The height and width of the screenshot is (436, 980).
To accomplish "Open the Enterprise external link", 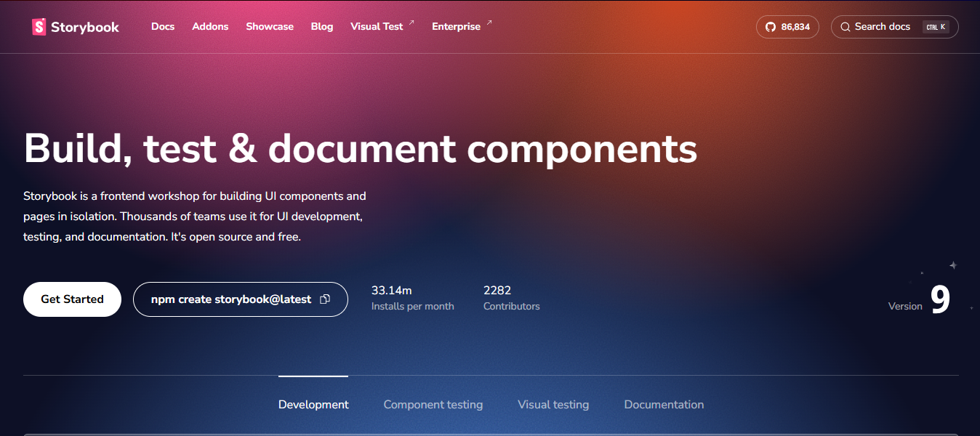I will coord(462,27).
